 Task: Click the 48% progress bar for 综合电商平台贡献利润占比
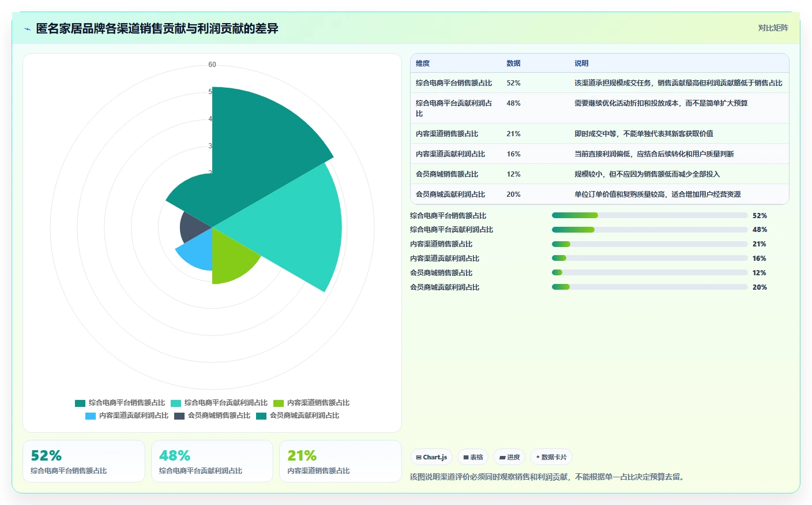pyautogui.click(x=650, y=230)
